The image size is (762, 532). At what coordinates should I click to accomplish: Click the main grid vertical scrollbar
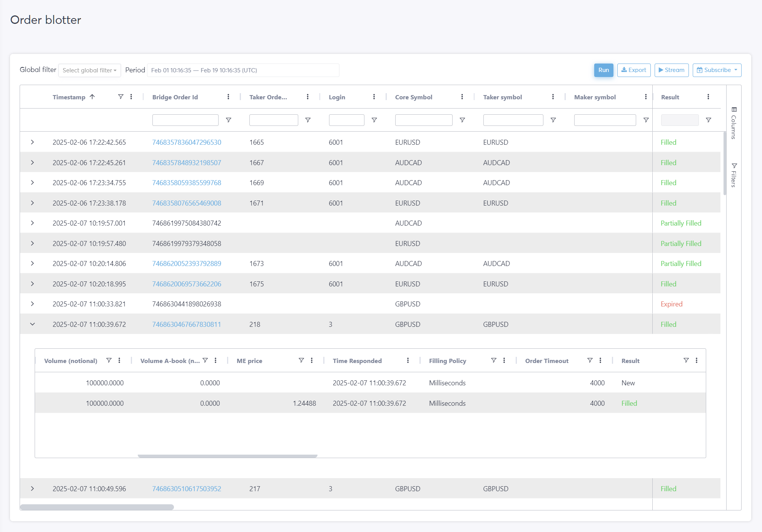coord(725,164)
